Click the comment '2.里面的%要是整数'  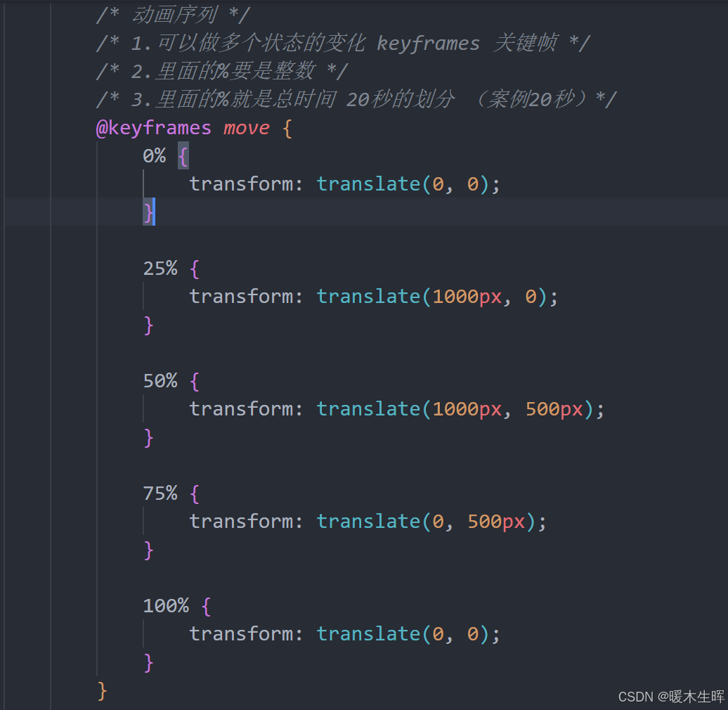tap(222, 72)
